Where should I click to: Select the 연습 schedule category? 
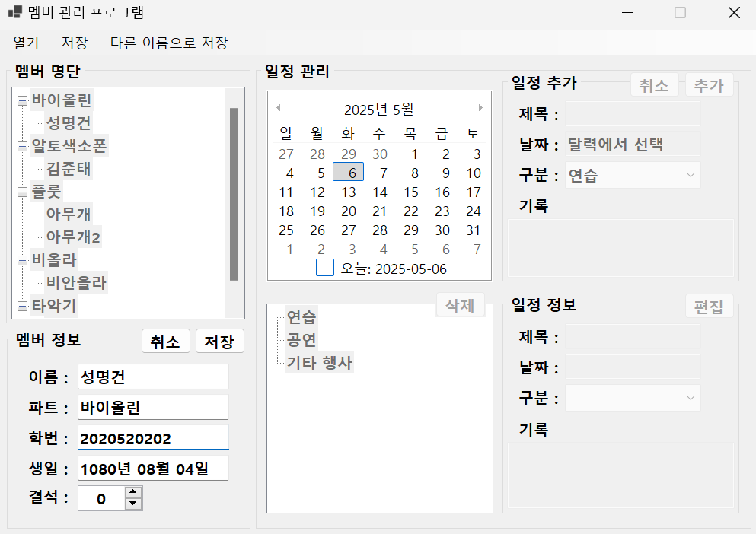(301, 316)
